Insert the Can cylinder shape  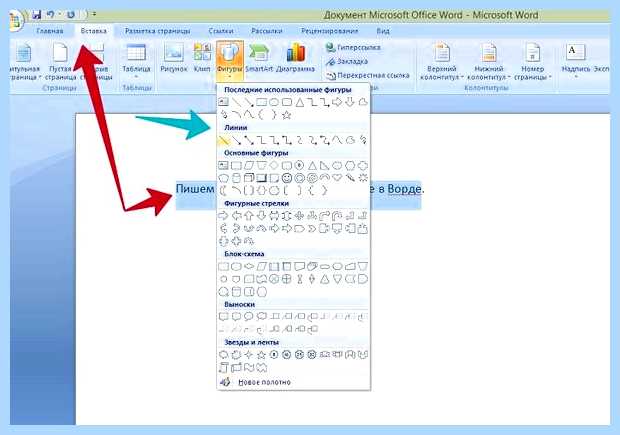click(236, 178)
